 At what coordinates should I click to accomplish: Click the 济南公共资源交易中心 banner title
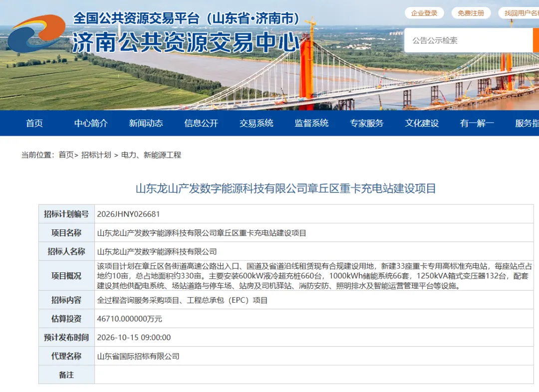point(186,42)
